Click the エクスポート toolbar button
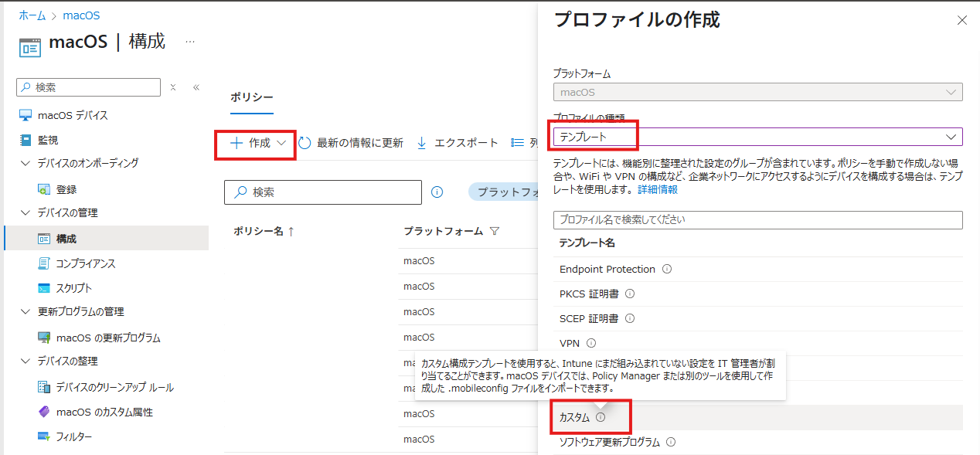The height and width of the screenshot is (455, 980). (x=458, y=143)
